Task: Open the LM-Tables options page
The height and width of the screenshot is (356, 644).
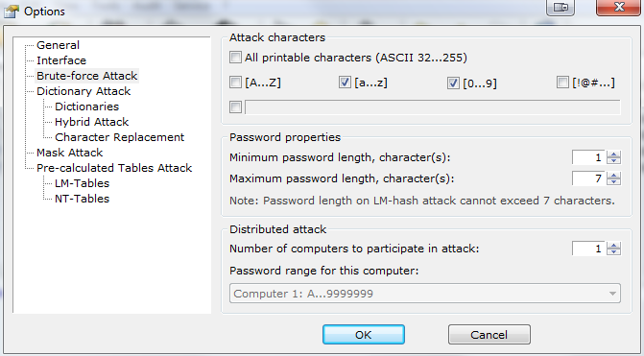Action: (x=83, y=183)
